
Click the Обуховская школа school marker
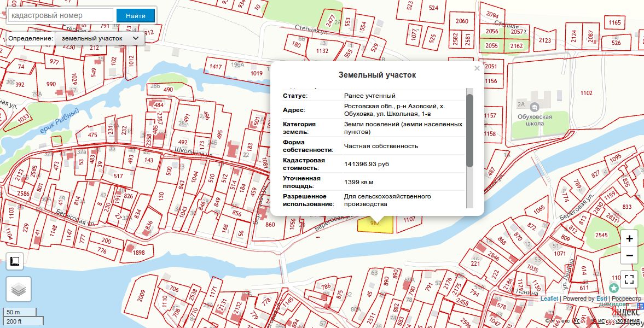[x=535, y=106]
